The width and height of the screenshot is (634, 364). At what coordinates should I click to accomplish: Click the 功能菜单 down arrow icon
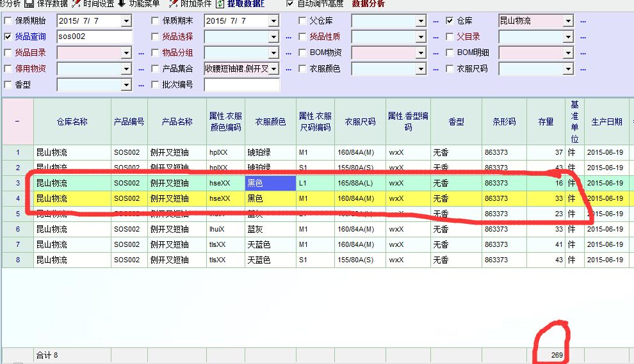tap(122, 4)
